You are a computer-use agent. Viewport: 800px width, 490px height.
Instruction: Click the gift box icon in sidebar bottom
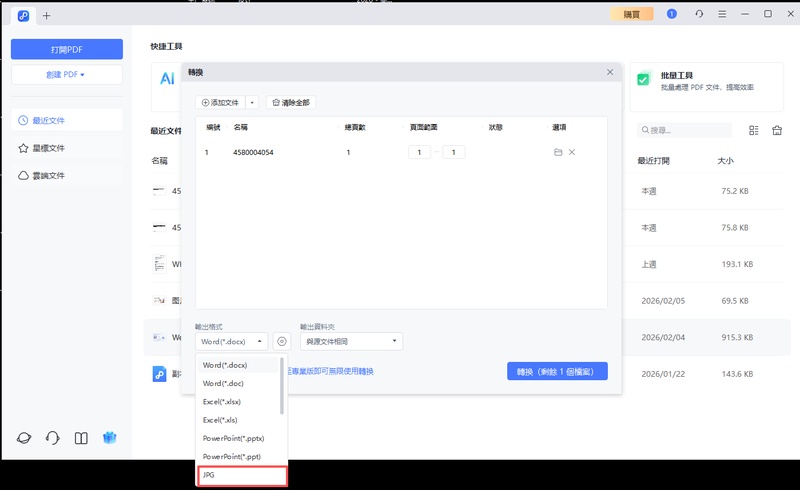[x=111, y=438]
